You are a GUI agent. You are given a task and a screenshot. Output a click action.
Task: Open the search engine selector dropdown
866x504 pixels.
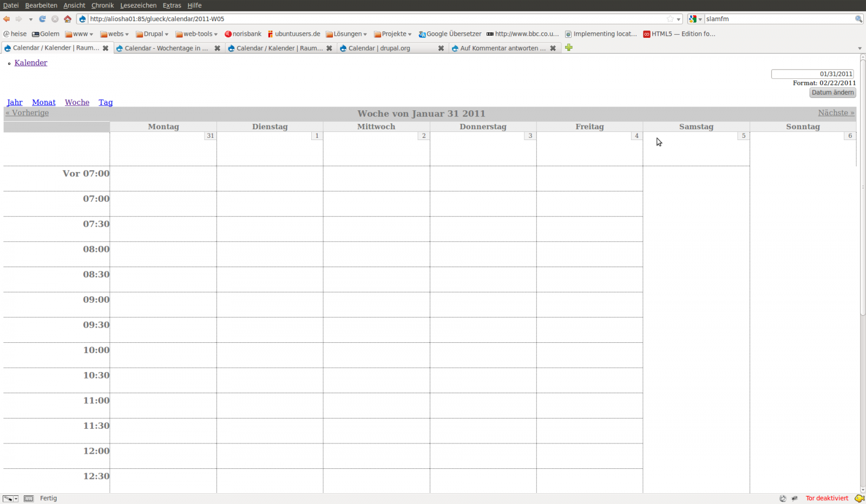pyautogui.click(x=695, y=19)
